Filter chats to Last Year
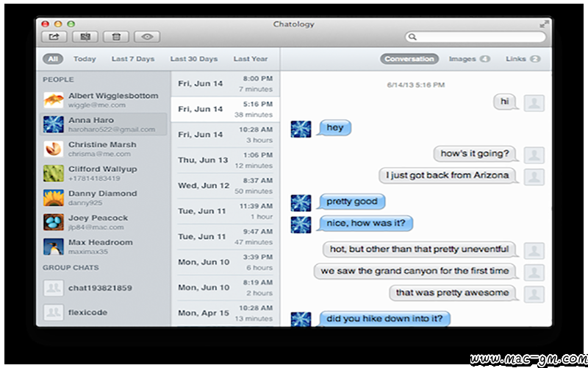 [251, 59]
